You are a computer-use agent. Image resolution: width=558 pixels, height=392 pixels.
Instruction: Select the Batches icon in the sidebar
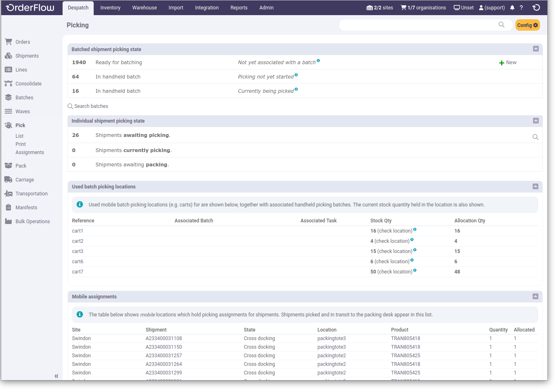(9, 97)
